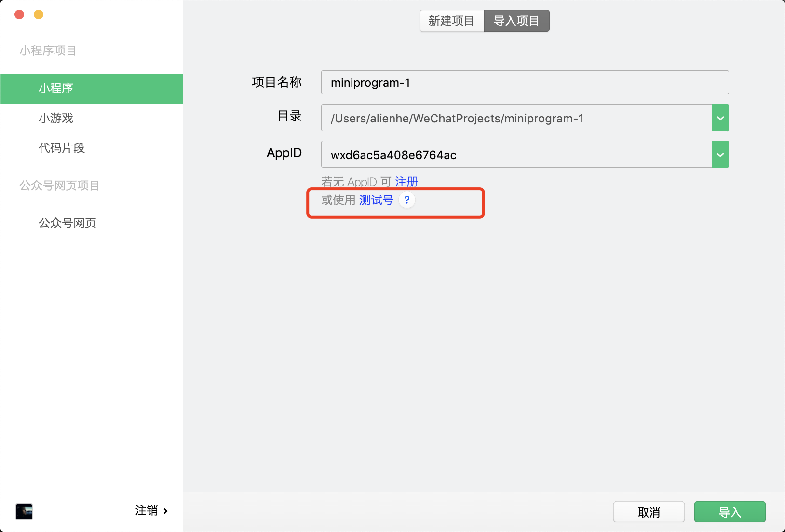Click the yellow minimize window button

[39, 14]
